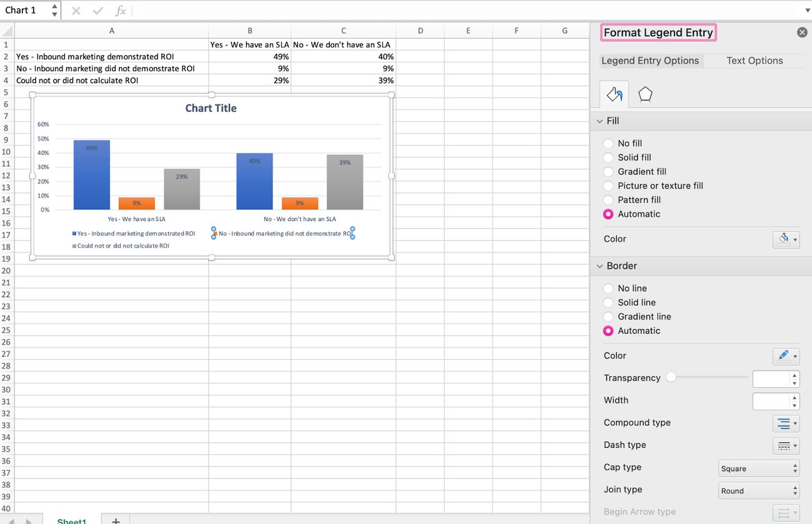The width and height of the screenshot is (812, 524).
Task: Choose Gradient fill for the legend entry
Action: coord(608,171)
